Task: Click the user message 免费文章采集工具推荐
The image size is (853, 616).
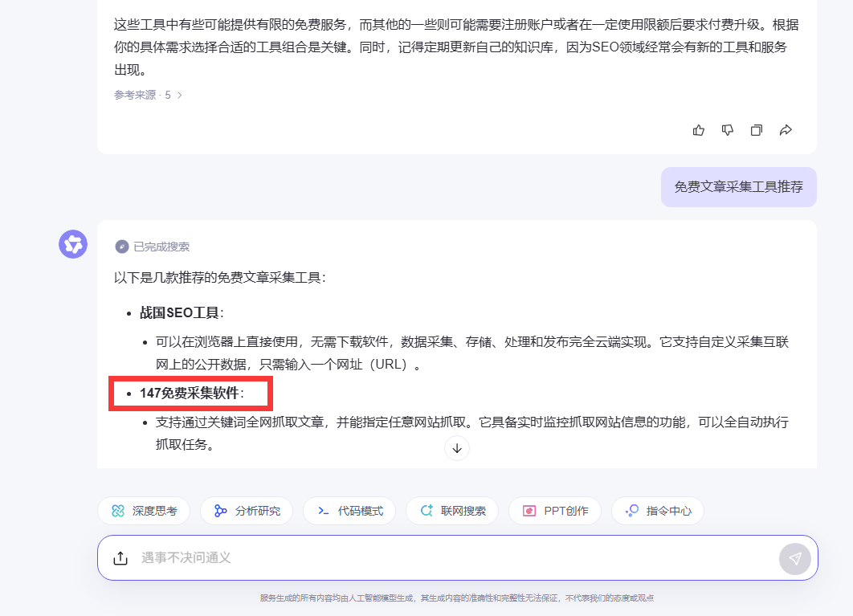Action: tap(738, 187)
